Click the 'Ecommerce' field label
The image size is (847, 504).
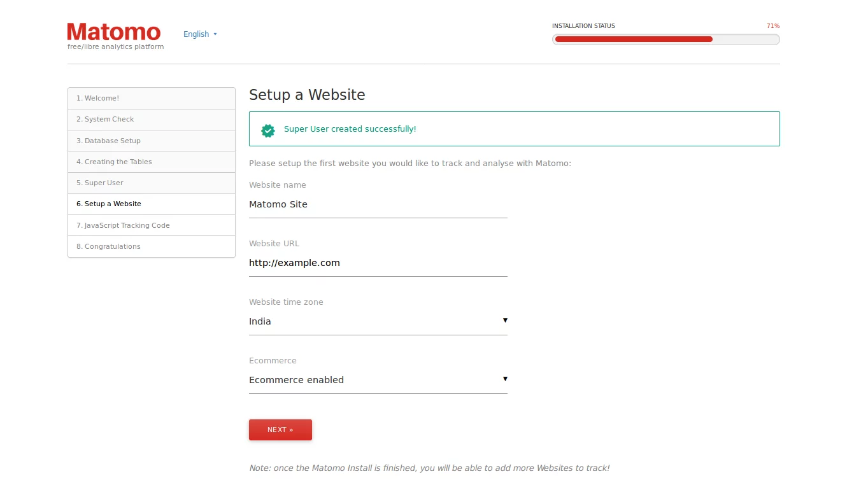273,361
